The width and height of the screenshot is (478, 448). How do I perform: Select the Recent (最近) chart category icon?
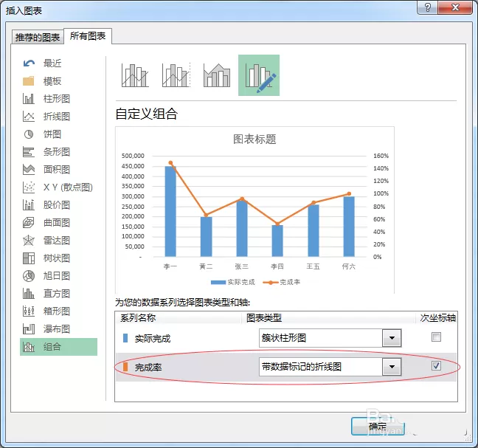[x=29, y=63]
